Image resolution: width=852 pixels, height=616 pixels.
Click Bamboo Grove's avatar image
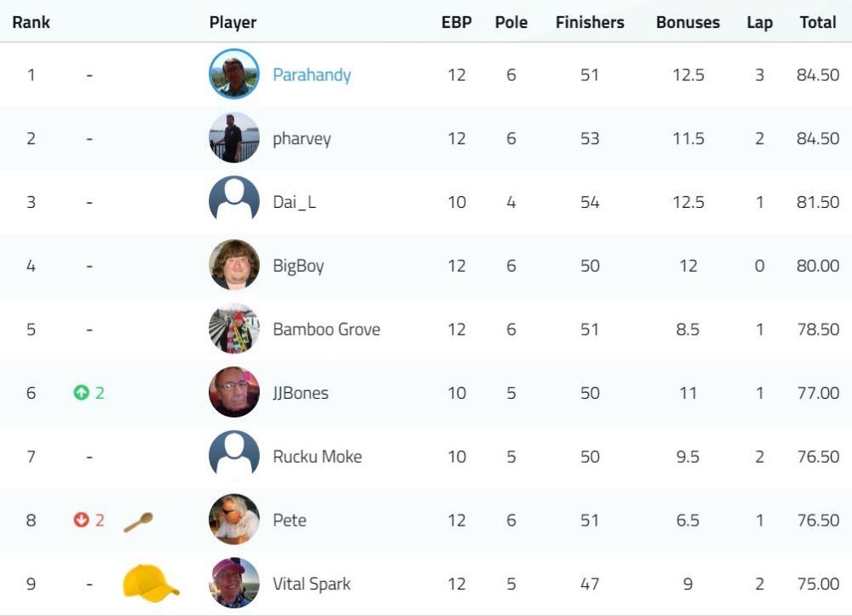[x=234, y=328]
